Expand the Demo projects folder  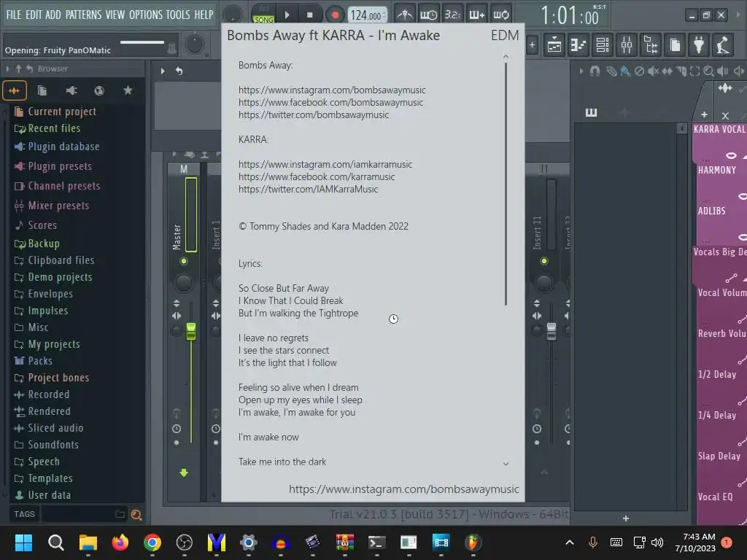(x=53, y=277)
